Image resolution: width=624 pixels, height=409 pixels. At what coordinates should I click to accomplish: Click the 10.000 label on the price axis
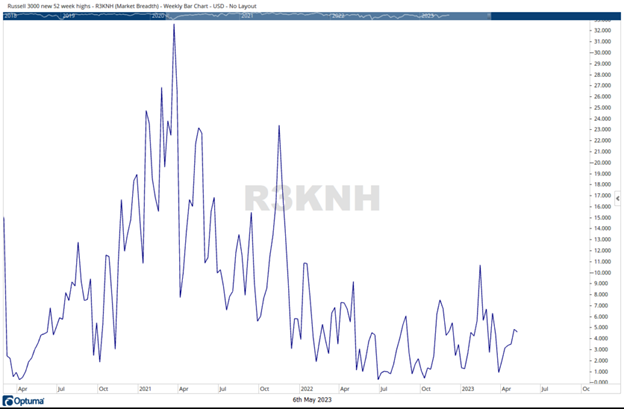tap(602, 273)
